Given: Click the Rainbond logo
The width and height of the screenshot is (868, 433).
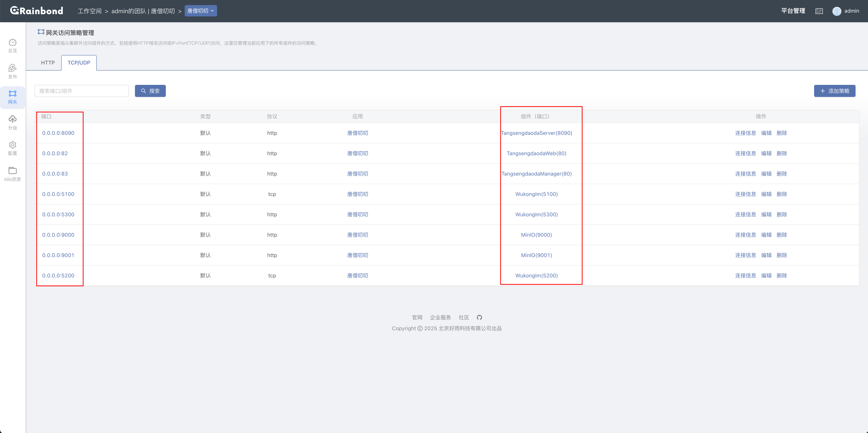Looking at the screenshot, I should pyautogui.click(x=36, y=11).
